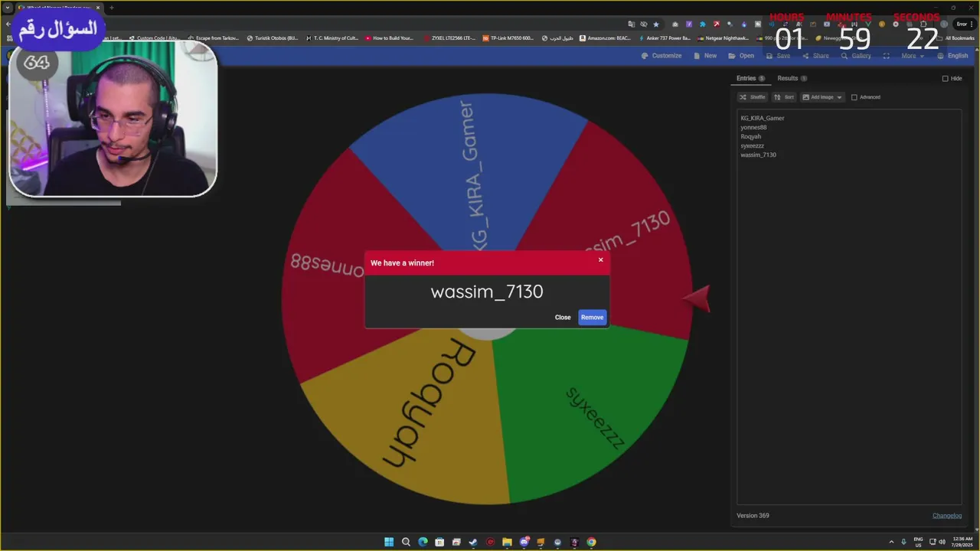980x551 pixels.
Task: Open the Custom Code bookmark
Action: tap(156, 37)
